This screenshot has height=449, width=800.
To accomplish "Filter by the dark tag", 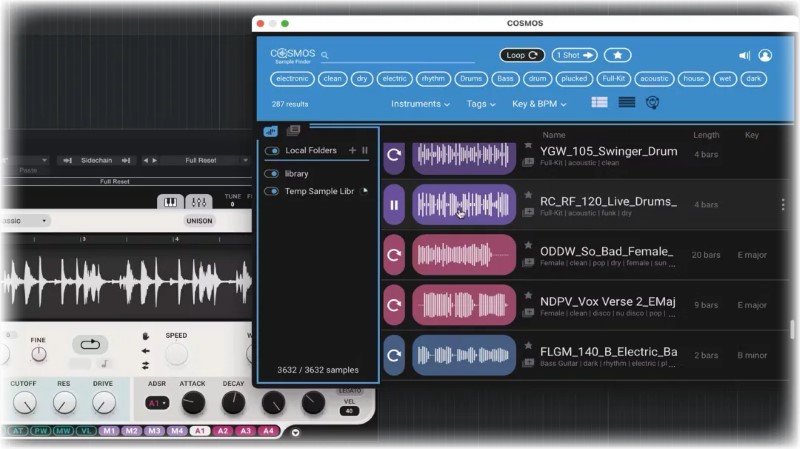I will (x=754, y=79).
